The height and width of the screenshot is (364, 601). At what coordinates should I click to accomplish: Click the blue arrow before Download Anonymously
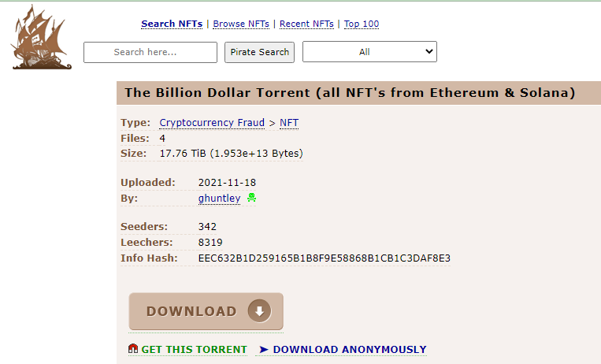(264, 350)
